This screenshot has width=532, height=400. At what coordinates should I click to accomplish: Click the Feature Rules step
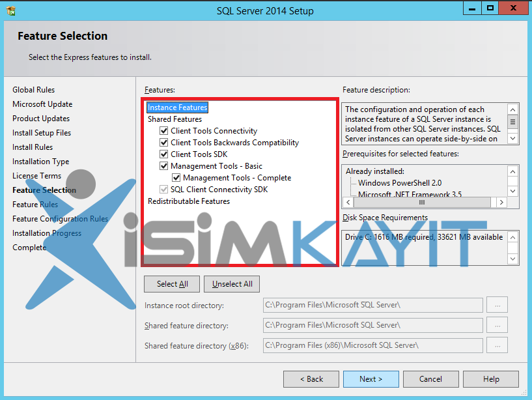[x=35, y=205]
